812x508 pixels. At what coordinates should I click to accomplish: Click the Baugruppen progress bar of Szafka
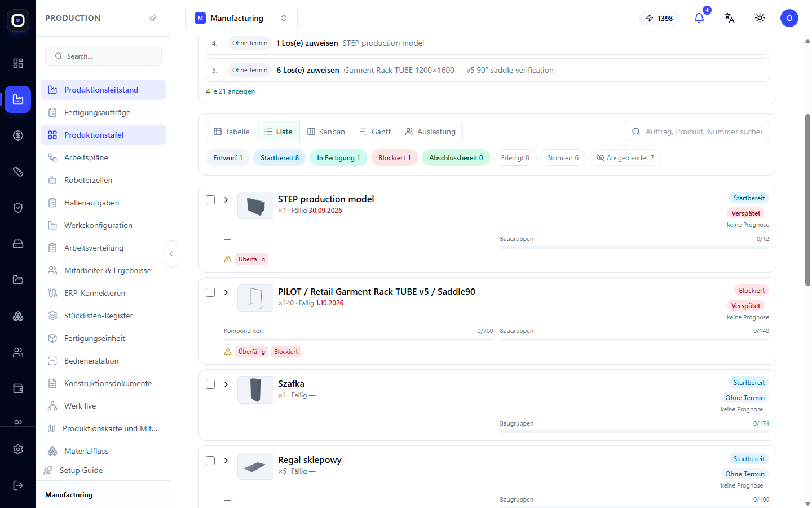click(x=634, y=432)
